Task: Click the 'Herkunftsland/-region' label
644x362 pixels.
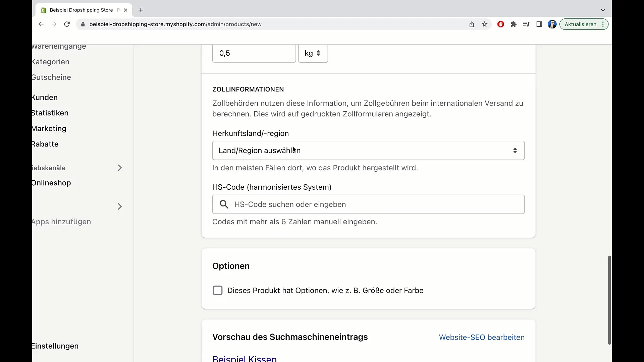Action: pyautogui.click(x=250, y=133)
